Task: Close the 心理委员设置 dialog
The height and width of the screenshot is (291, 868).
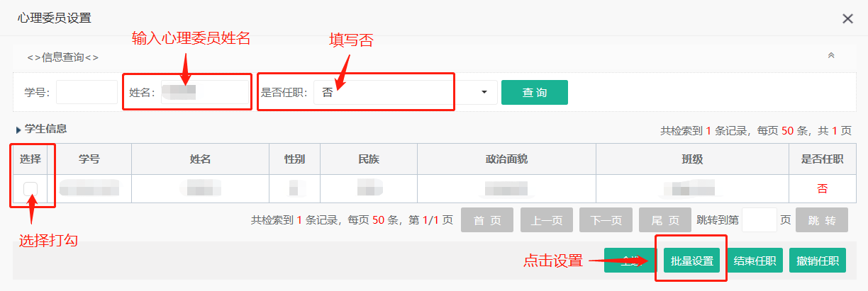Action: pyautogui.click(x=847, y=19)
